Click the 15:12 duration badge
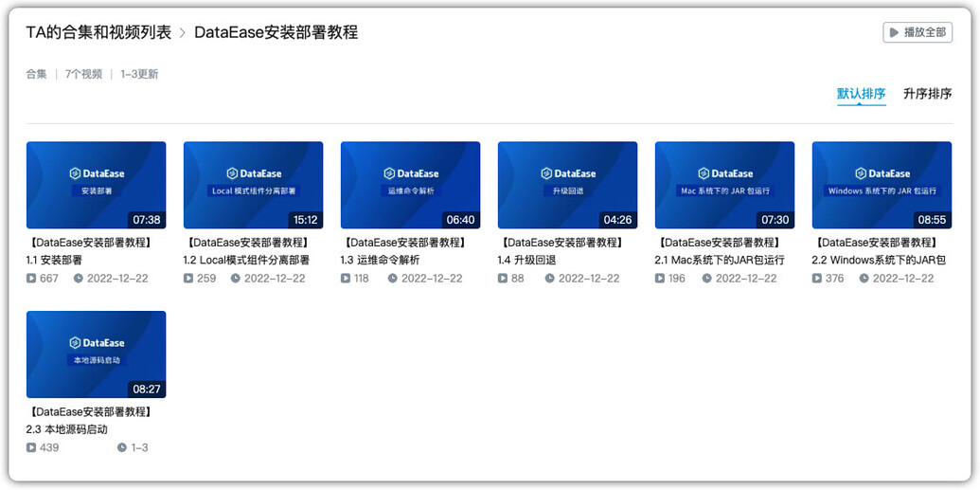The image size is (980, 490). click(x=304, y=220)
